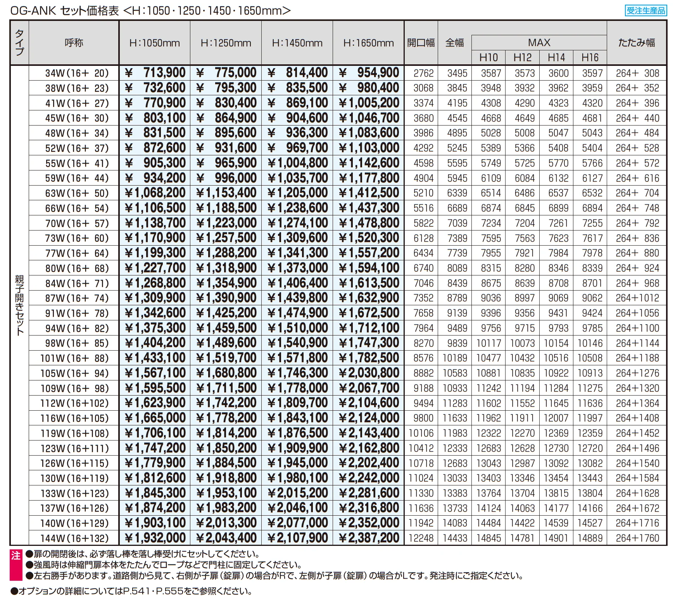Viewport: 680px width, 616px height.
Task: Select the H:1250mm column header
Action: coord(226,43)
